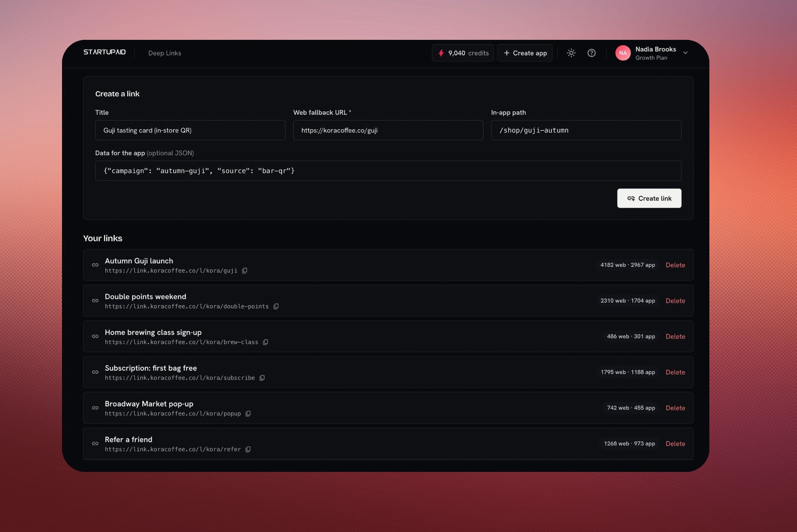Click the 742 web · 455 app stats

click(x=631, y=408)
